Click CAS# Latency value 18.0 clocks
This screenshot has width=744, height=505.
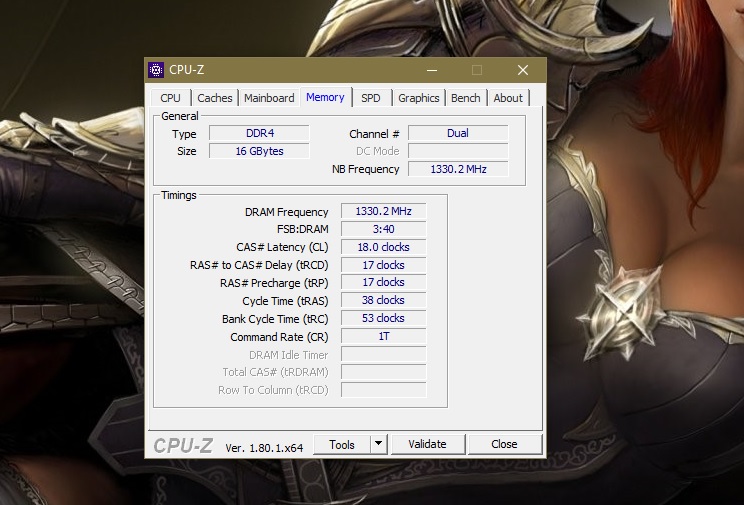pos(383,247)
